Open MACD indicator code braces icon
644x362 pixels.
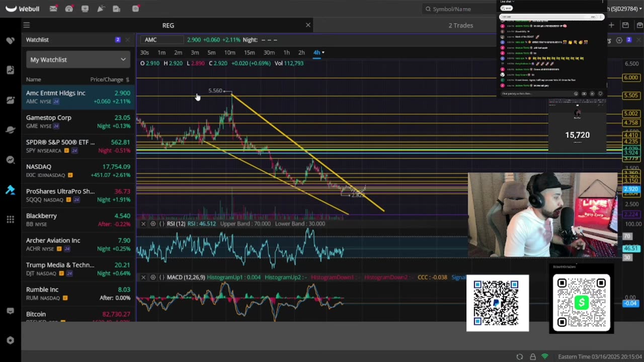point(162,278)
